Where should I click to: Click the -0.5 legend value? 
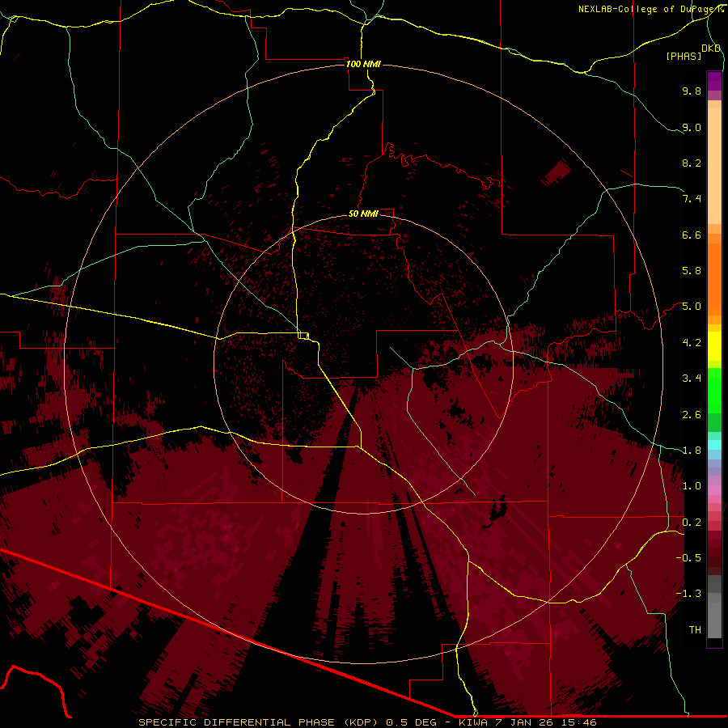[x=688, y=558]
